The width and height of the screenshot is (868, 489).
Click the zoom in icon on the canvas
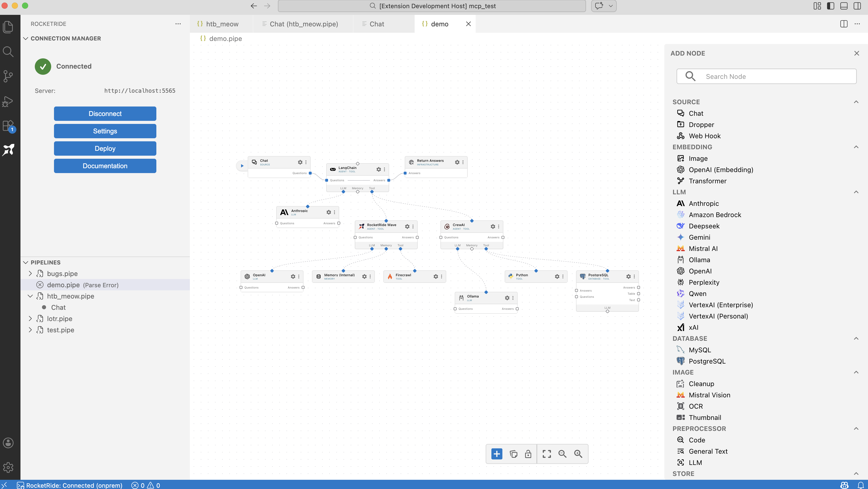(x=578, y=454)
